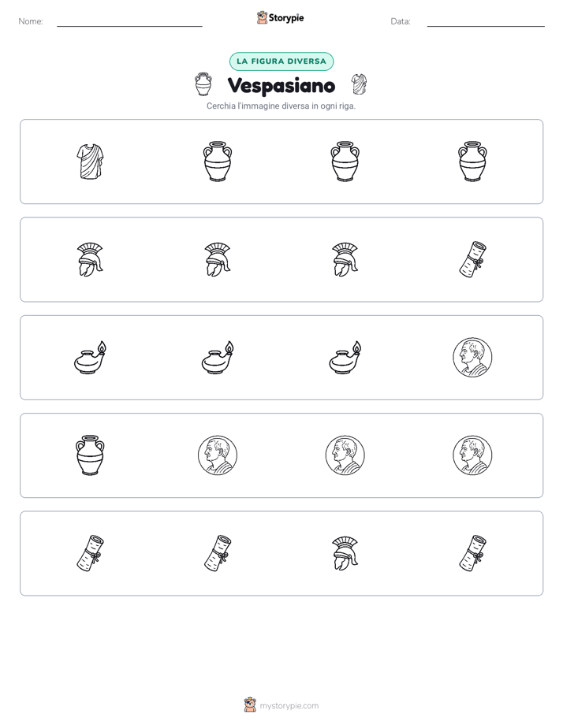The width and height of the screenshot is (563, 728).
Task: Click the amphora icon left of title
Action: click(203, 84)
